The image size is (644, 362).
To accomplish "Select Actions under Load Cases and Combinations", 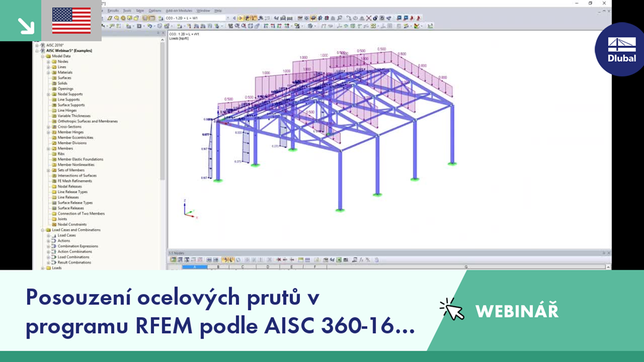I will point(64,241).
